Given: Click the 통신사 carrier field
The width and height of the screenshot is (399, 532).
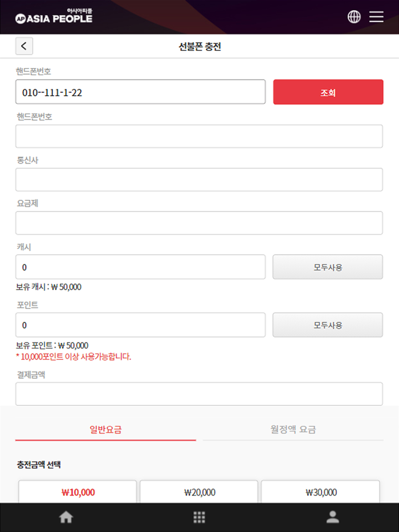Looking at the screenshot, I should click(x=199, y=179).
